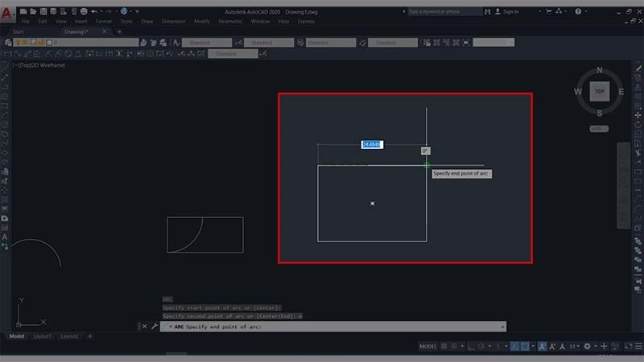Add a new drawing tab with plus button

[119, 31]
